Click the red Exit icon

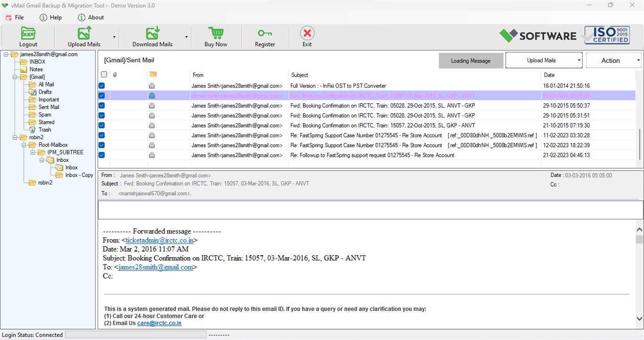pyautogui.click(x=307, y=33)
